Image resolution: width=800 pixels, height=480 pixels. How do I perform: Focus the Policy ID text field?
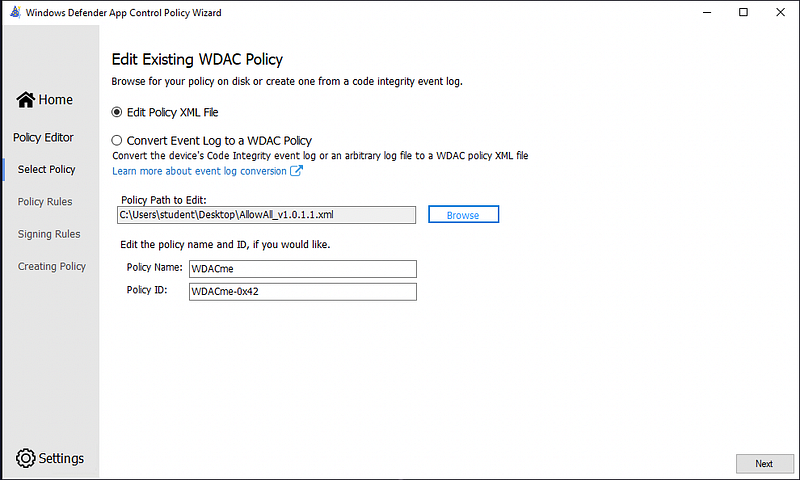pyautogui.click(x=302, y=292)
